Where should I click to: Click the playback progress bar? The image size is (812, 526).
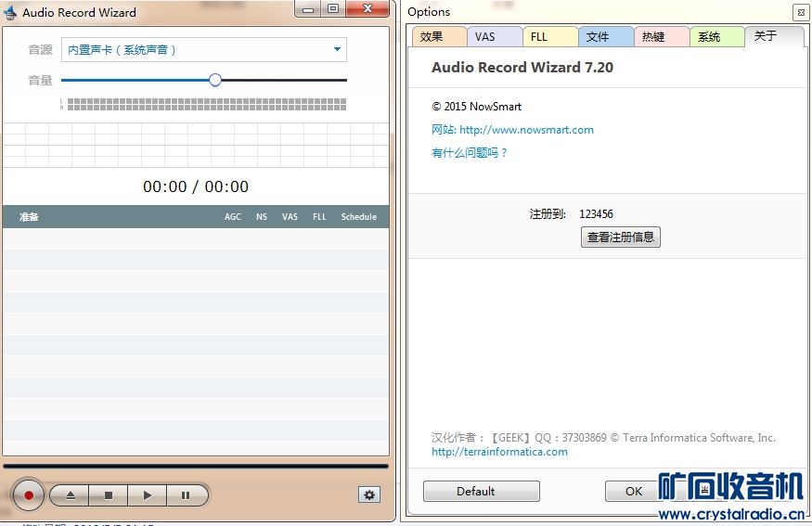click(196, 466)
